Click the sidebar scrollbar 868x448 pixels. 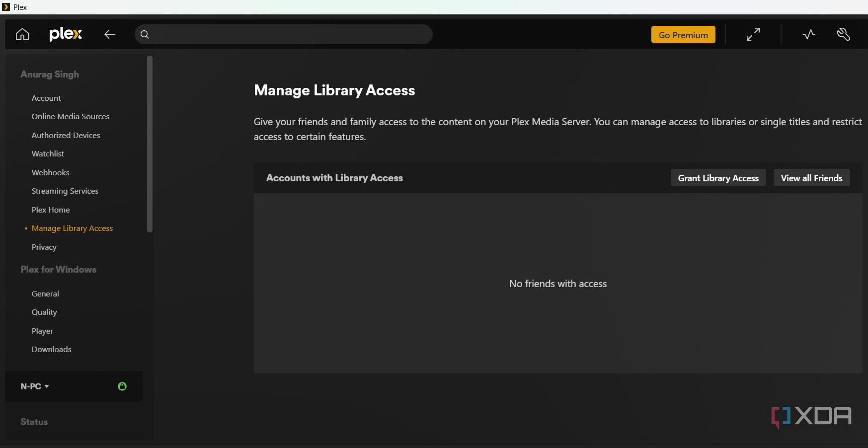(x=150, y=144)
